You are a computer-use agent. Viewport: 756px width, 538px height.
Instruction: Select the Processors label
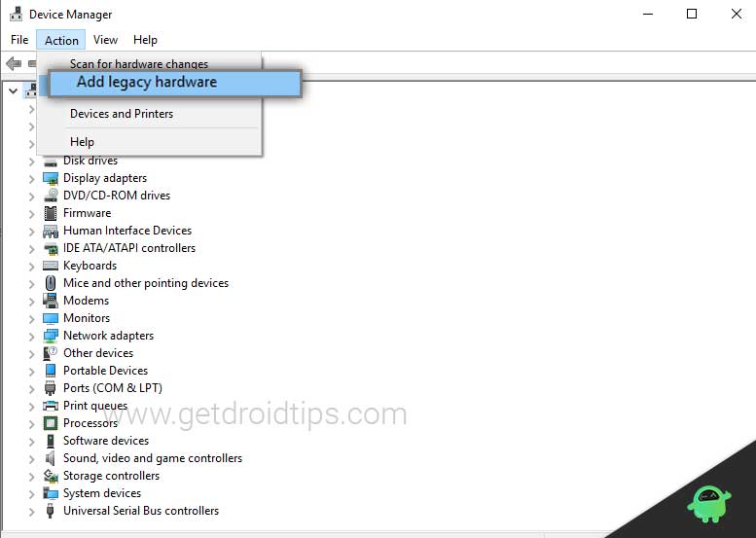click(90, 423)
